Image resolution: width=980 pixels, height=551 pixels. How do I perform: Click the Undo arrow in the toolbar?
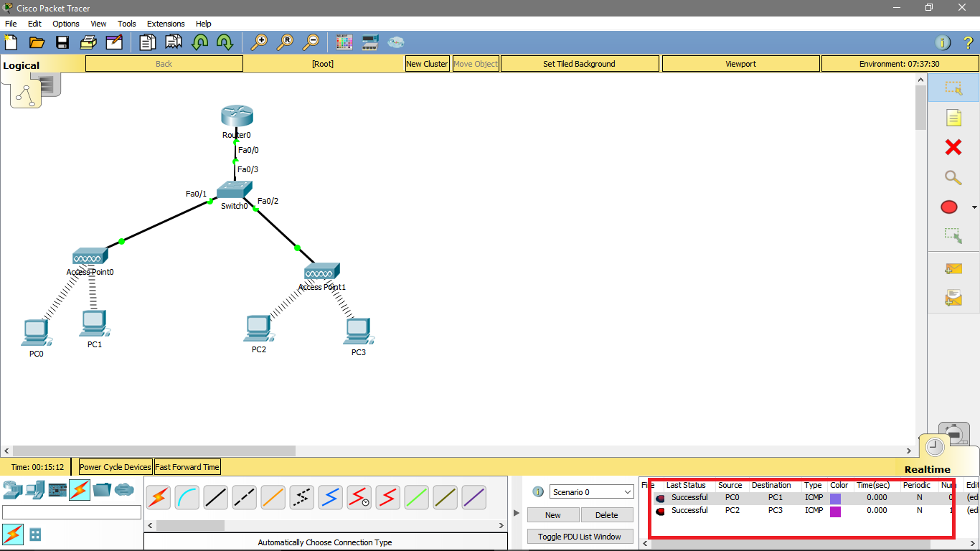pyautogui.click(x=199, y=43)
